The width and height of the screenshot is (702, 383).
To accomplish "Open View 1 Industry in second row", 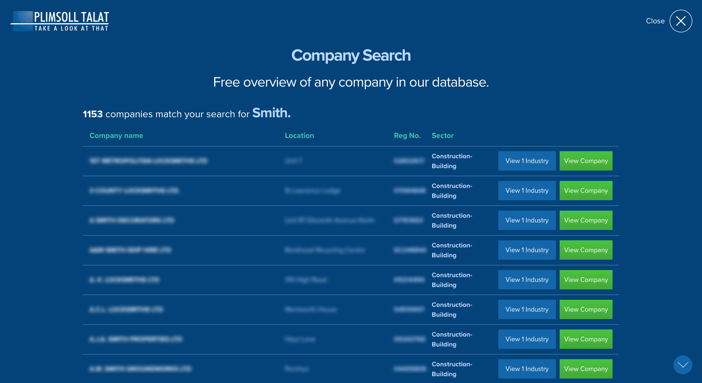I will [527, 190].
